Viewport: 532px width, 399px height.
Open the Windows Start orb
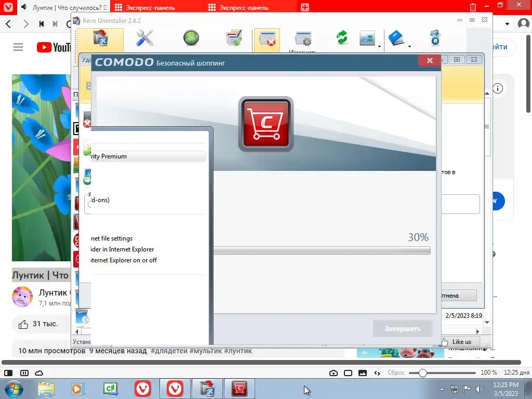coord(14,389)
